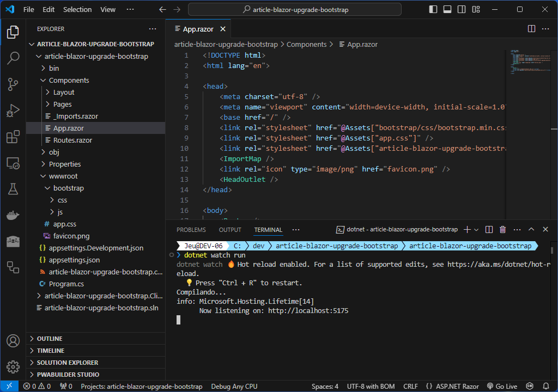Open favicon.png in explorer
Screen dimensions: 558x392
pos(95,236)
